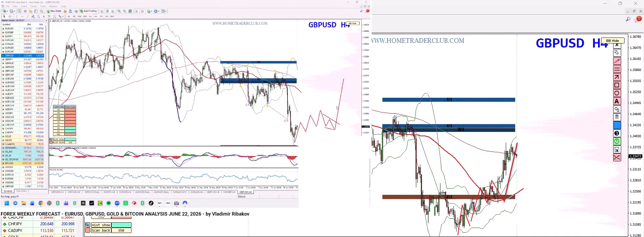This screenshot has width=644, height=237.
Task: Click the tile windows icon in toolbar
Action: click(130, 11)
